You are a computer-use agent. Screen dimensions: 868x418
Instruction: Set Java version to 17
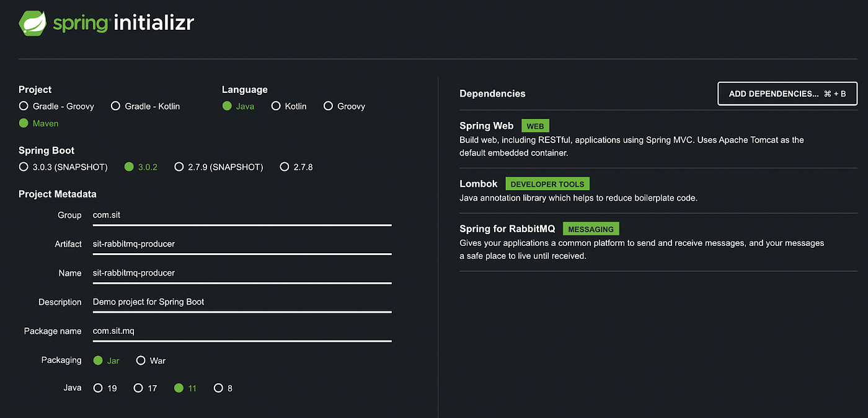click(146, 388)
